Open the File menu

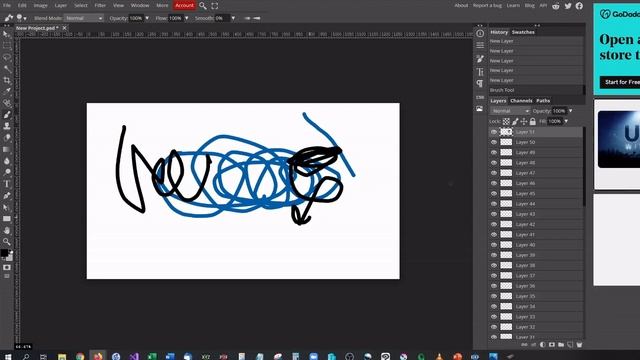(x=7, y=6)
